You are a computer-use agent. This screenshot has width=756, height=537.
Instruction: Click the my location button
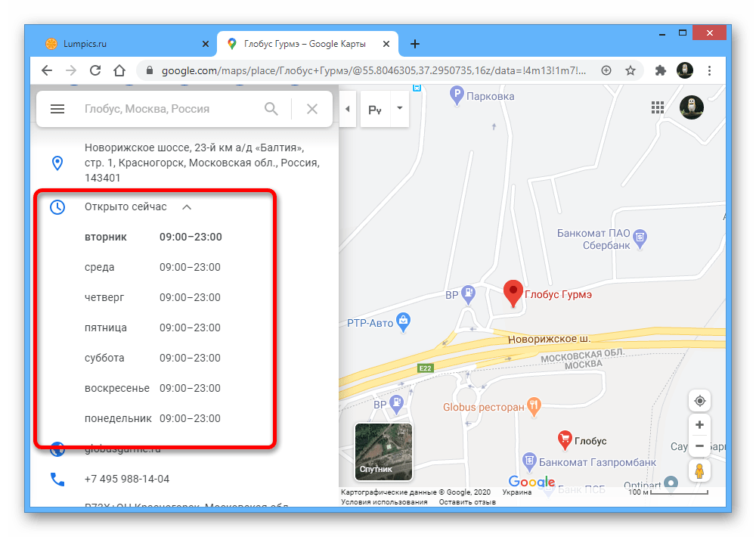coord(700,401)
